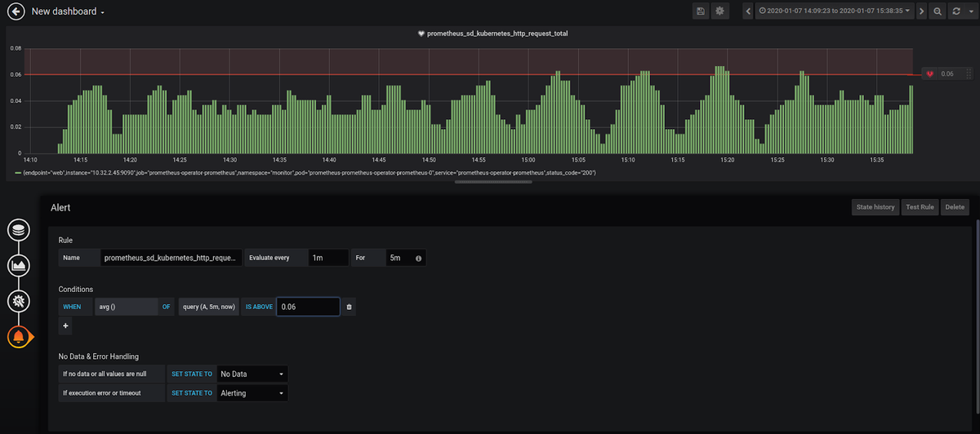The image size is (980, 434).
Task: Click the Test Rule button
Action: tap(920, 207)
